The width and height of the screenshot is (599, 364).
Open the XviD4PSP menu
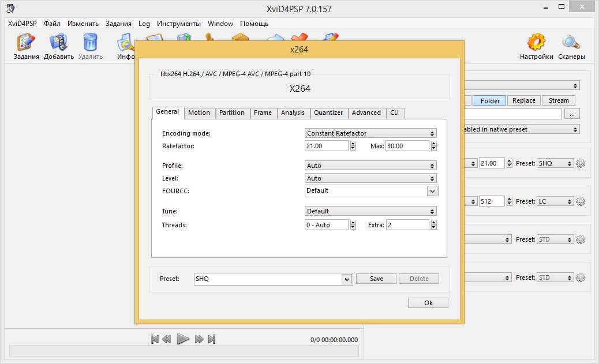click(x=22, y=24)
